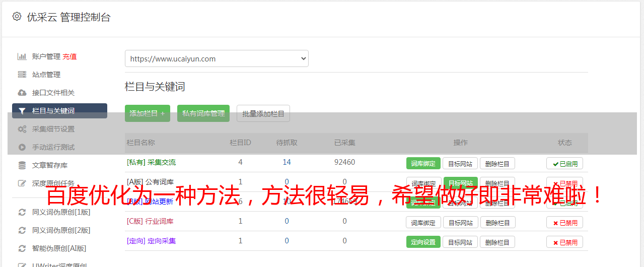Viewport: 644px width, 267px height.
Task: Click 目标网站 in the 行业词库 row
Action: pos(460,222)
